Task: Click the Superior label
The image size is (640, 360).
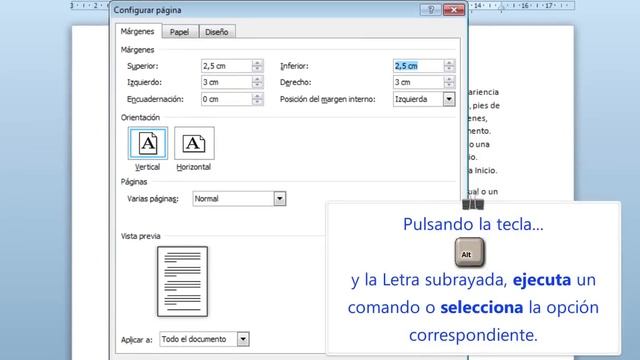Action: point(142,66)
